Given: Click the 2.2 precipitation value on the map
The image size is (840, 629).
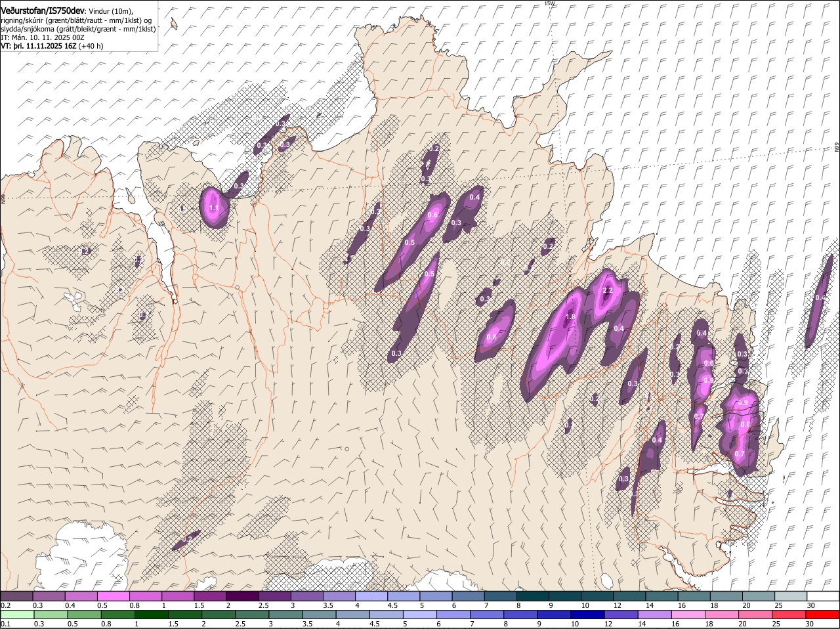Looking at the screenshot, I should [x=607, y=291].
